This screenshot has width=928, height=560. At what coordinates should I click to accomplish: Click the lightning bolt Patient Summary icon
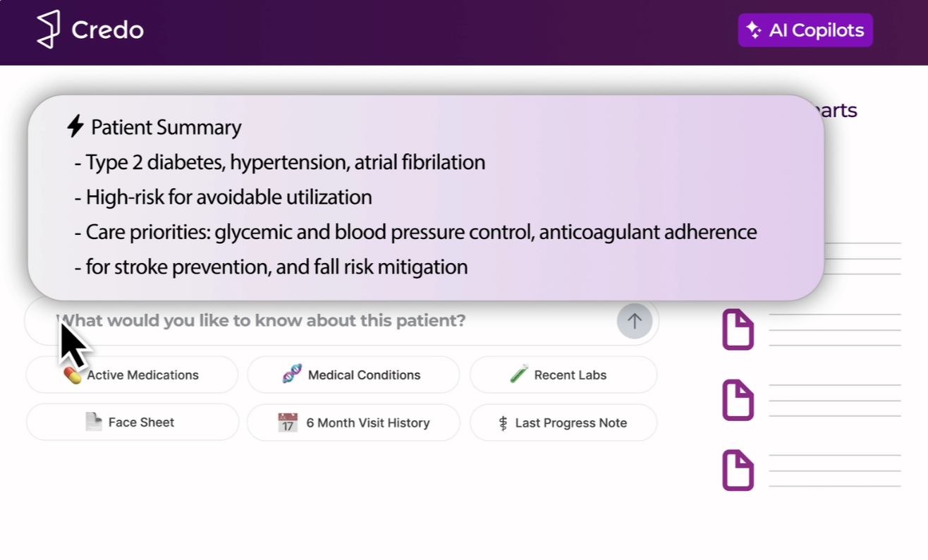[75, 126]
